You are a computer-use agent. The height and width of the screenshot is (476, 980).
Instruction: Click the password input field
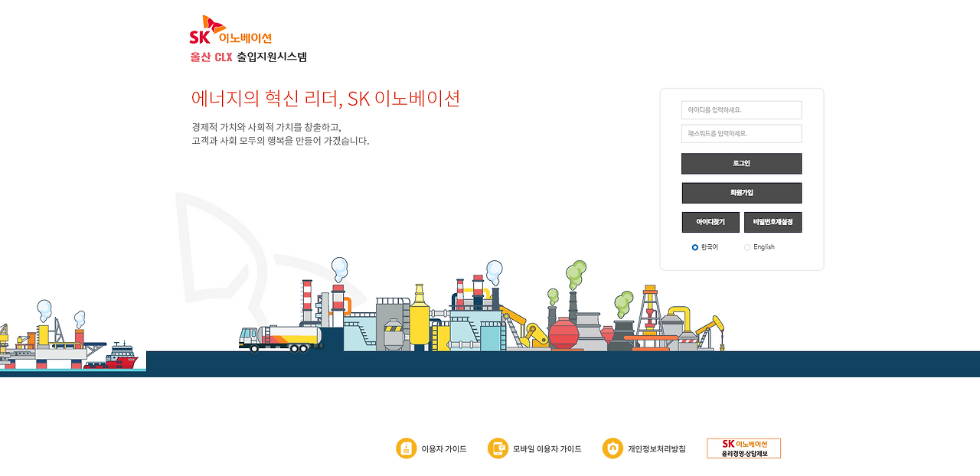coord(741,132)
